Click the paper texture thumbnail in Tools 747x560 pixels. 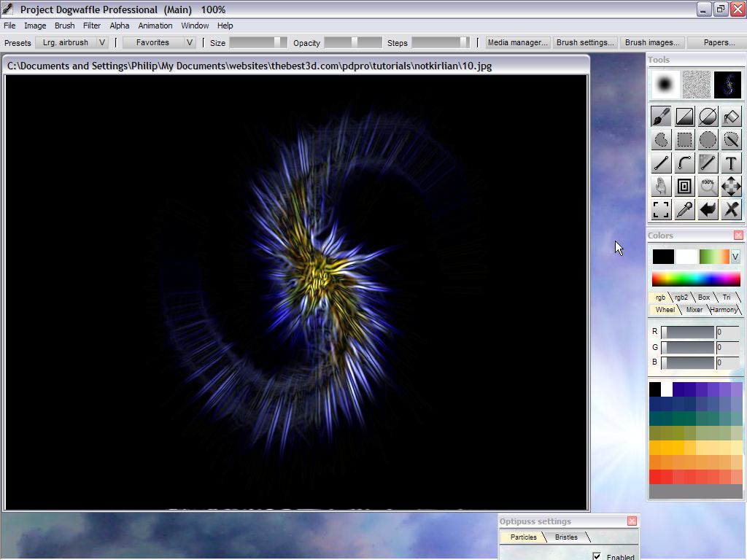pos(696,85)
